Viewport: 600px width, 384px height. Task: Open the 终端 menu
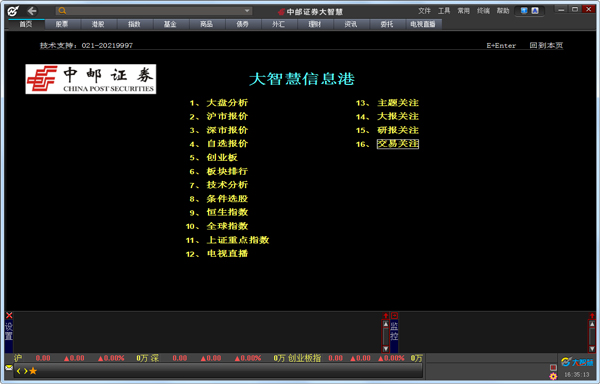[x=483, y=11]
